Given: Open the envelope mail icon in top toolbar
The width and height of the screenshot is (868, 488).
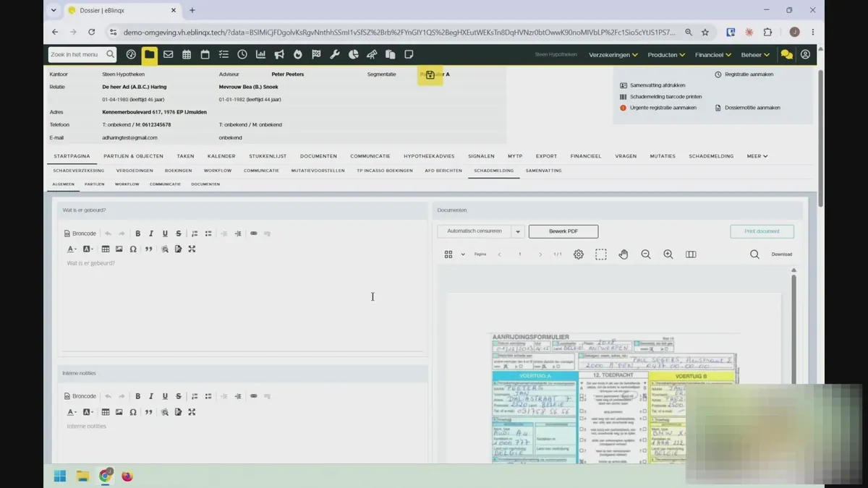Looking at the screenshot, I should [x=168, y=54].
